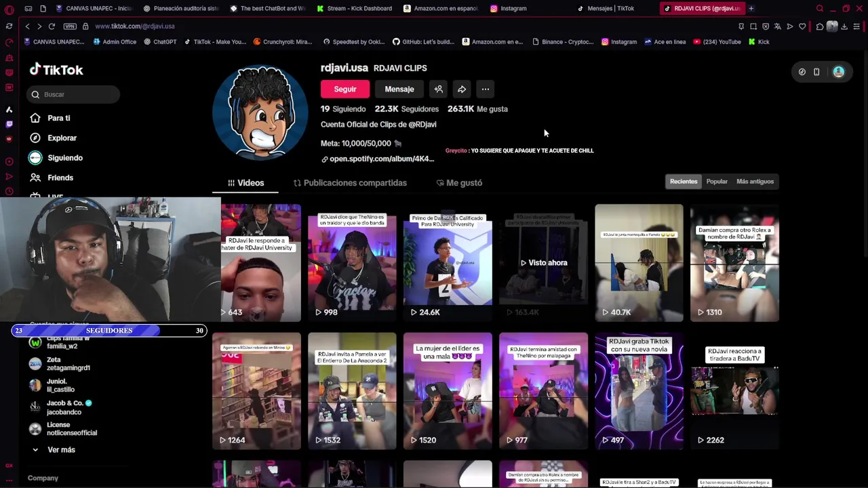Open the 'TheNino es un traidor' video
This screenshot has width=868, height=488.
coord(352,262)
